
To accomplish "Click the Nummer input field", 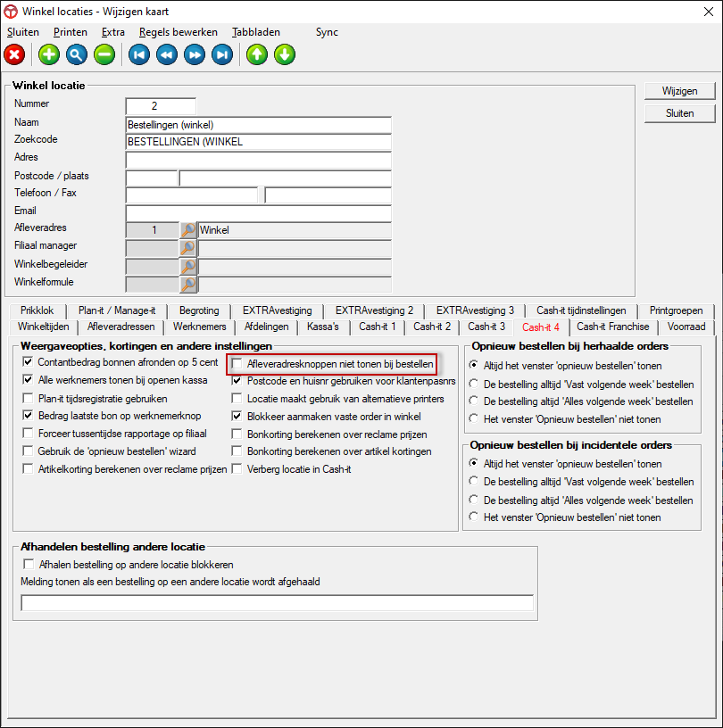I will (x=161, y=106).
